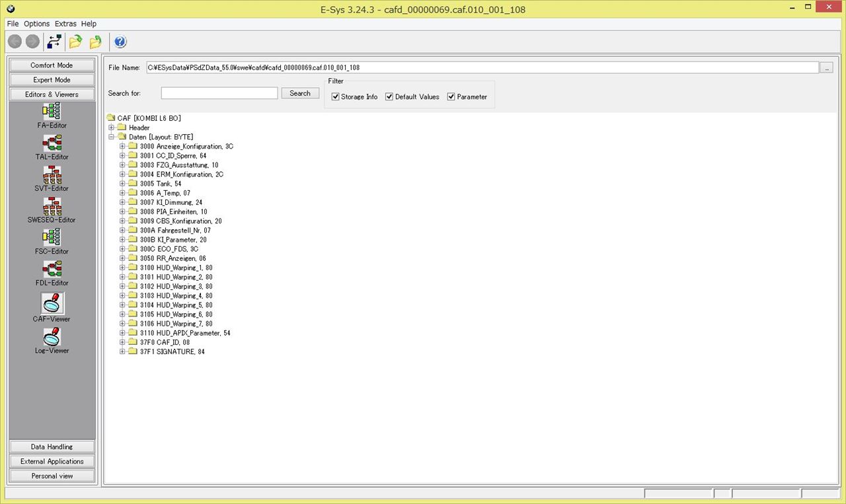Expand 300B KI_Parameter node
The width and height of the screenshot is (846, 504).
(x=122, y=240)
